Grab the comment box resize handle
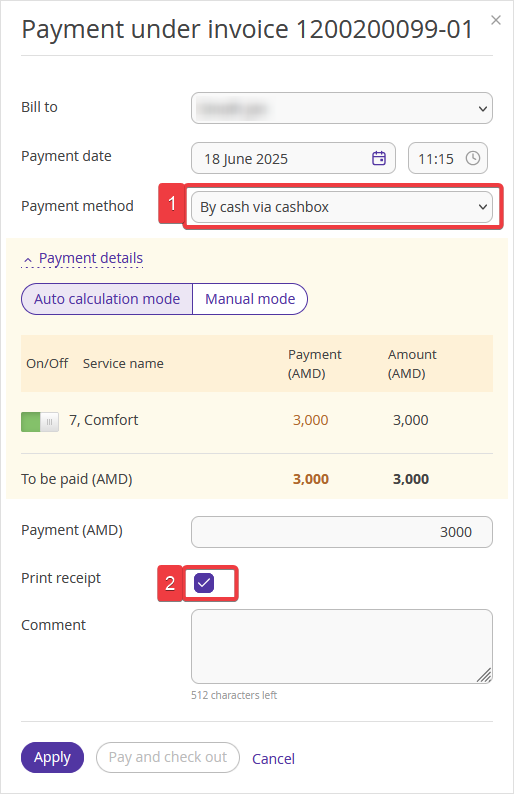514x794 pixels. tap(485, 676)
